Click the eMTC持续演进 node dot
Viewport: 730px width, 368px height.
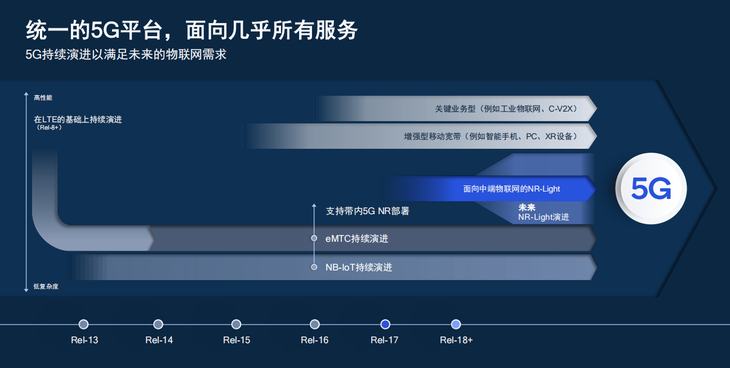pos(314,239)
